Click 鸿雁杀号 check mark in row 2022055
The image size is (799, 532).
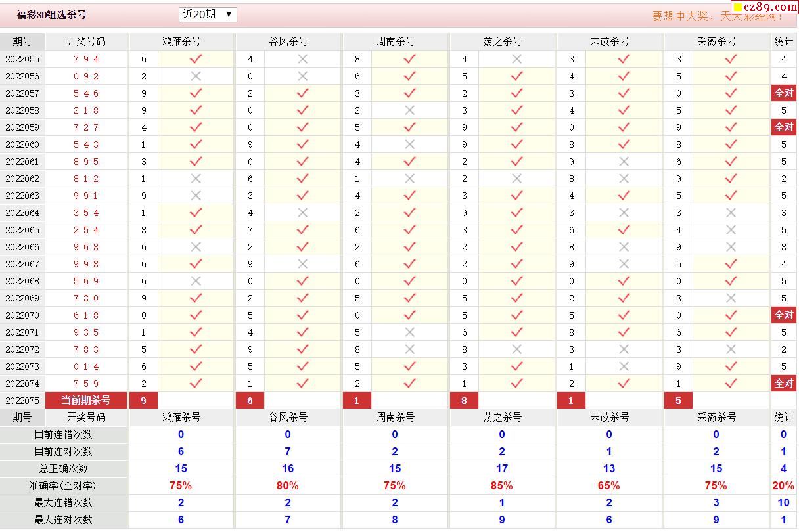click(195, 59)
